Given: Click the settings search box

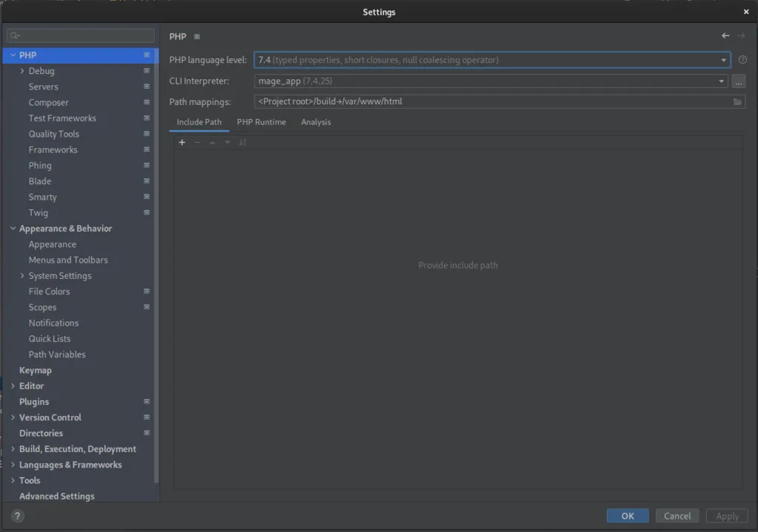Looking at the screenshot, I should 79,35.
